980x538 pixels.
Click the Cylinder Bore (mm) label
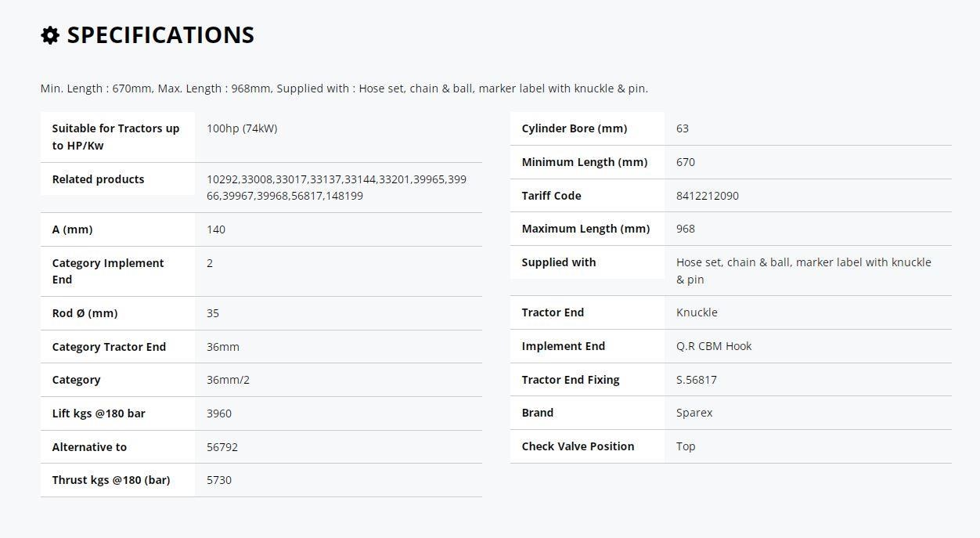[x=575, y=128]
